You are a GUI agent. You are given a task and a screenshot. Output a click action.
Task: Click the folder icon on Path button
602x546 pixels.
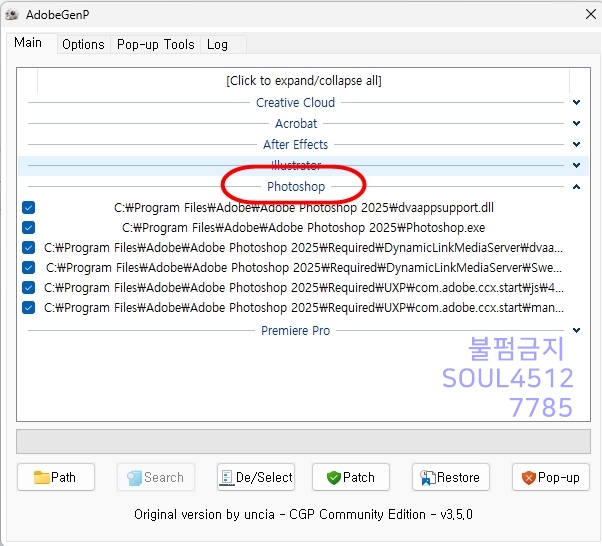(41, 478)
